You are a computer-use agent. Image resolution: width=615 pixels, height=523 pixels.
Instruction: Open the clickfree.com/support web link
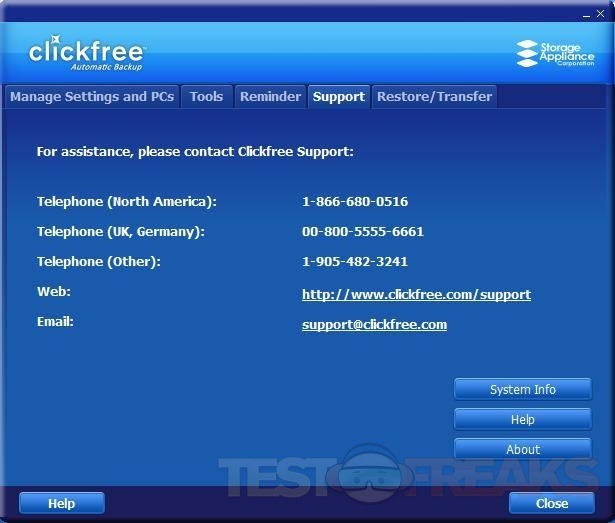pos(416,295)
